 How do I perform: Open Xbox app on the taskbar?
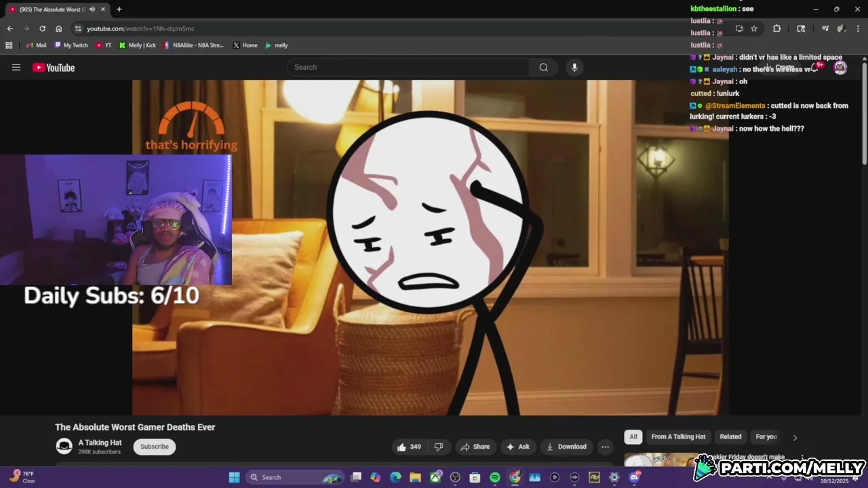coord(435,477)
